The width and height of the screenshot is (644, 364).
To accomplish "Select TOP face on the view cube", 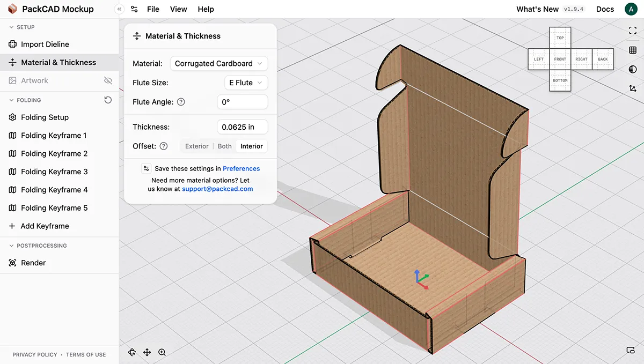I will (560, 38).
